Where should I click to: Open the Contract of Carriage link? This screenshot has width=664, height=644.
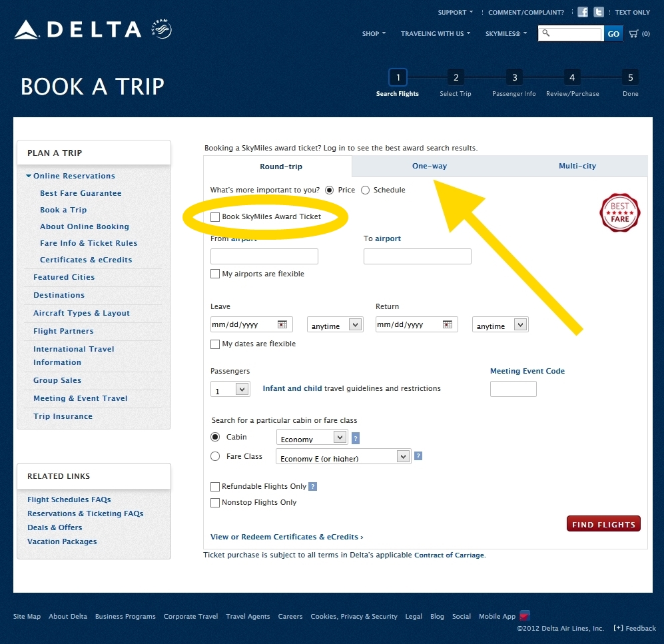[x=449, y=555]
